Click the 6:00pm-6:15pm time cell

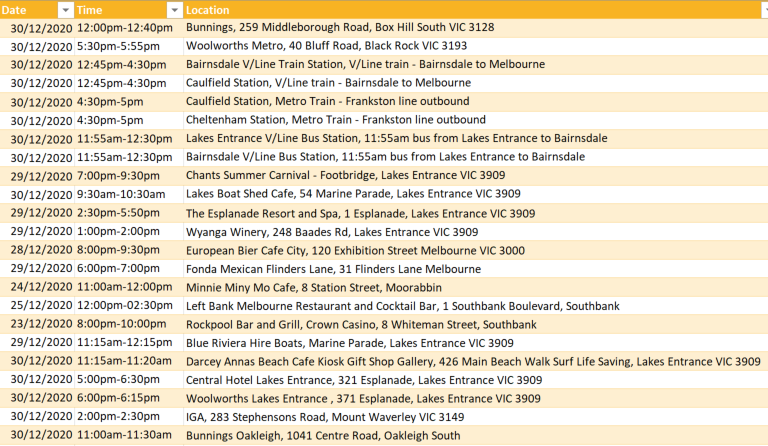click(129, 399)
